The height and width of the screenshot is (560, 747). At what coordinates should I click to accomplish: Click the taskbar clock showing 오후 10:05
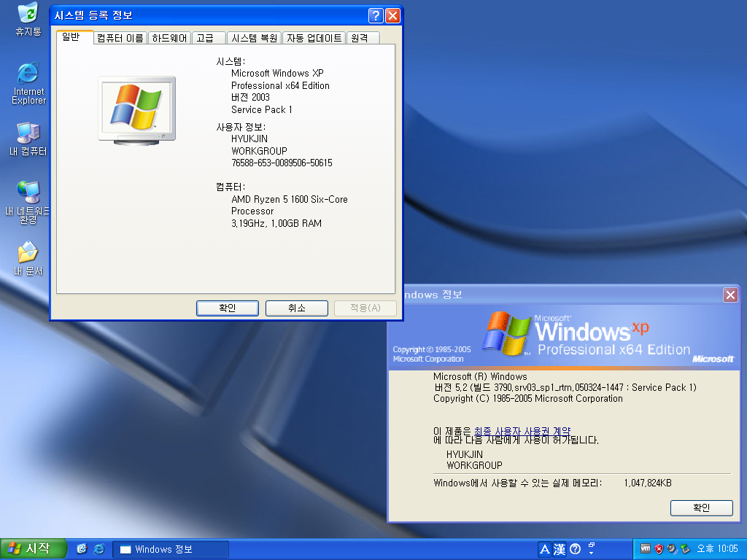pyautogui.click(x=717, y=549)
